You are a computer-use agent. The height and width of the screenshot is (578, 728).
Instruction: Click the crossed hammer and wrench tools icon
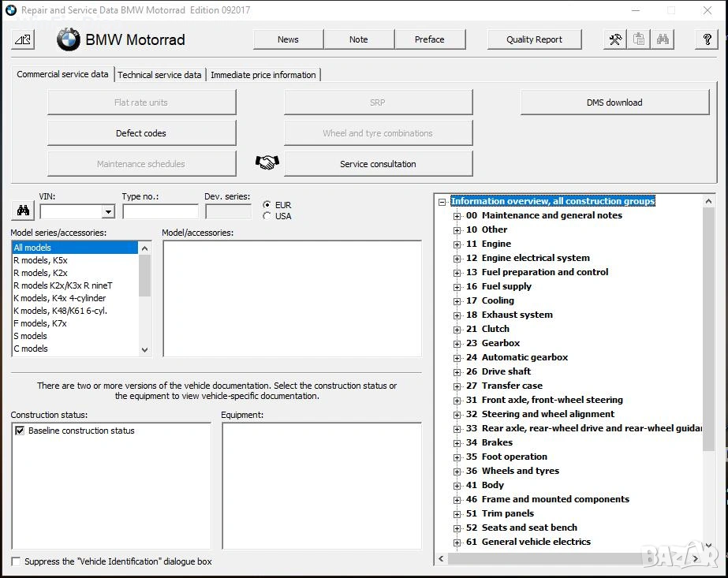[x=615, y=39]
